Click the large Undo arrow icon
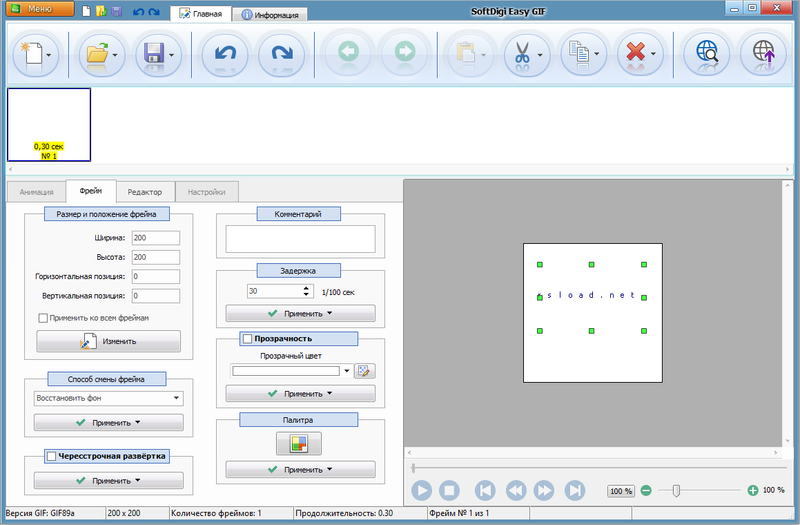Screen dimensions: 800x525 225,54
